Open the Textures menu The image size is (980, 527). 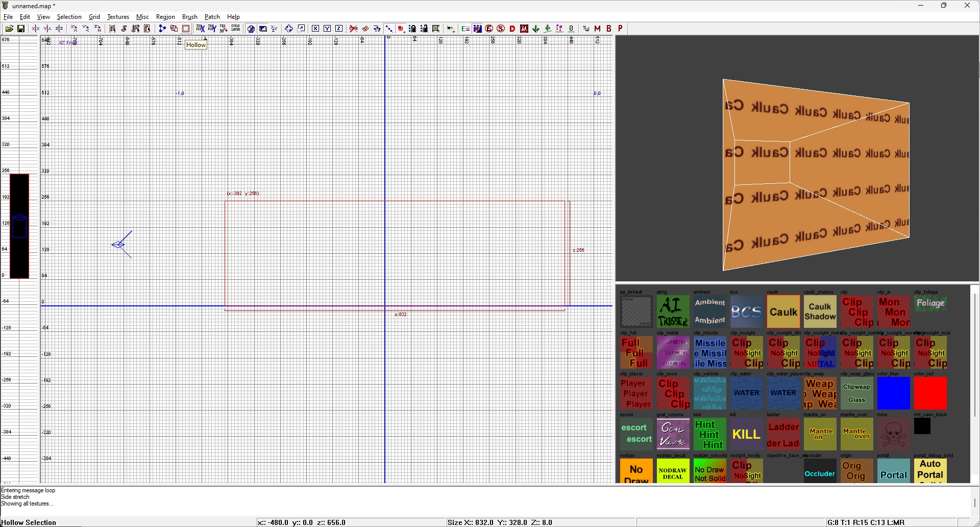click(118, 17)
